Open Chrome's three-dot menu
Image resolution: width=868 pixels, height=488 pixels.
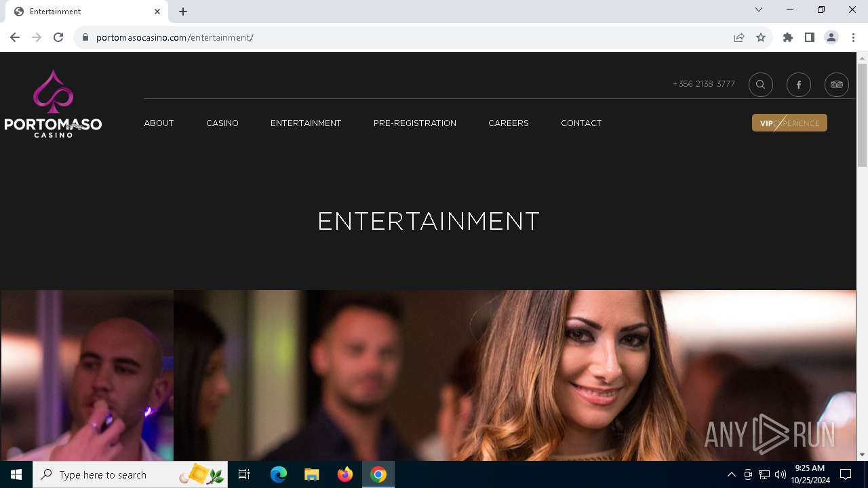853,37
